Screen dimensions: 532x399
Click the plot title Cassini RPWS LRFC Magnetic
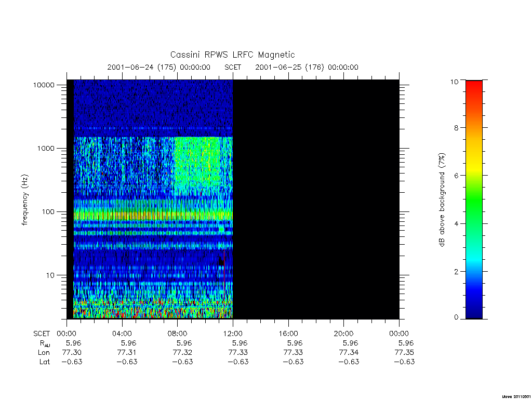[x=232, y=55]
